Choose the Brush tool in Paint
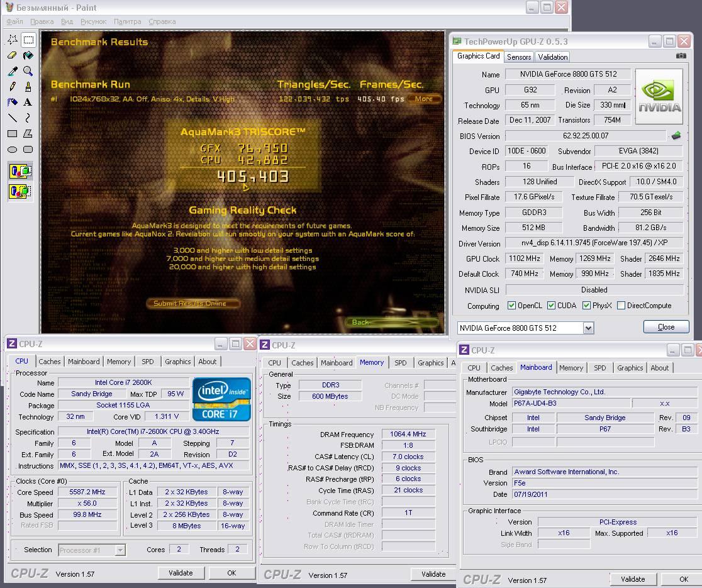The width and height of the screenshot is (702, 588). click(x=28, y=87)
